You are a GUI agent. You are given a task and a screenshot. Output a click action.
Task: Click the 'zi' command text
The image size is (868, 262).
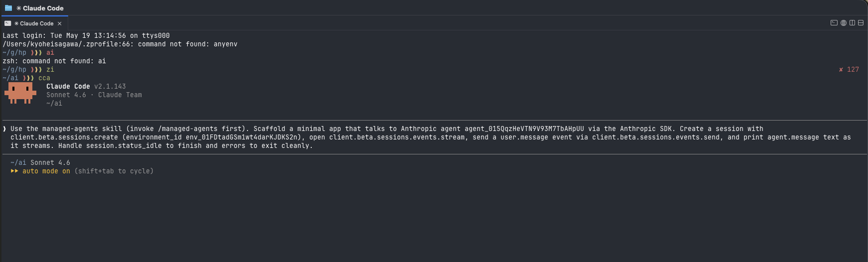pyautogui.click(x=50, y=69)
